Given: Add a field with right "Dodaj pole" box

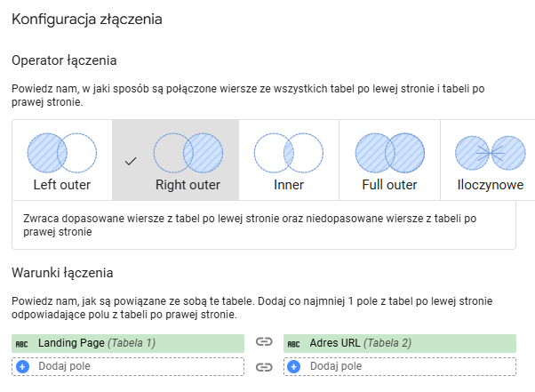Looking at the screenshot, I should 400,365.
